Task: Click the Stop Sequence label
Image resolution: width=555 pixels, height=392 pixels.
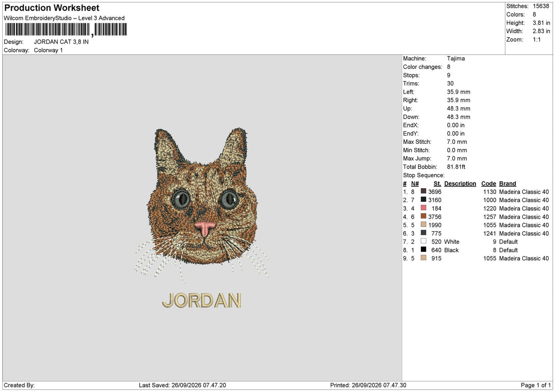Action: point(424,175)
